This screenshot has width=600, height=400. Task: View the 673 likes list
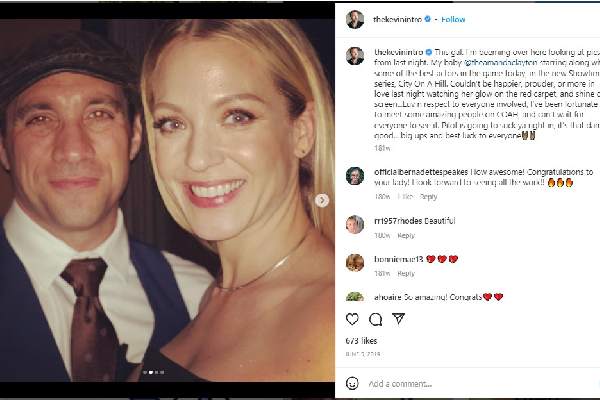point(360,341)
